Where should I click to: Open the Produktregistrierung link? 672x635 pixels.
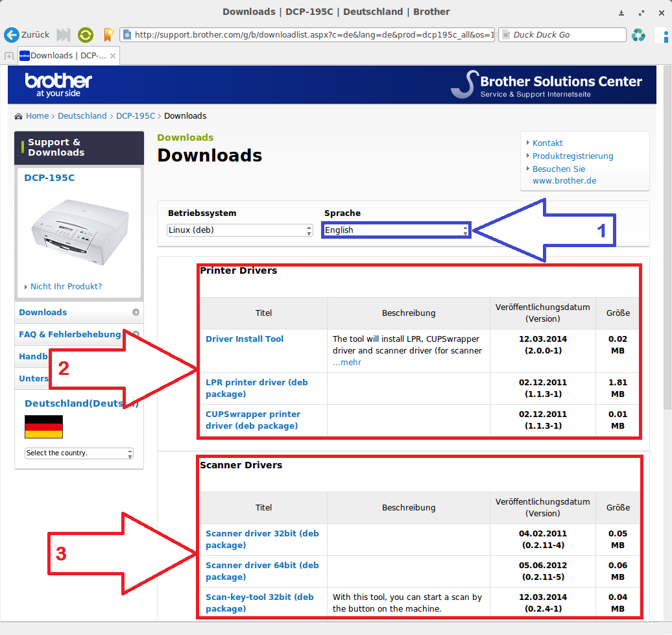[x=573, y=156]
